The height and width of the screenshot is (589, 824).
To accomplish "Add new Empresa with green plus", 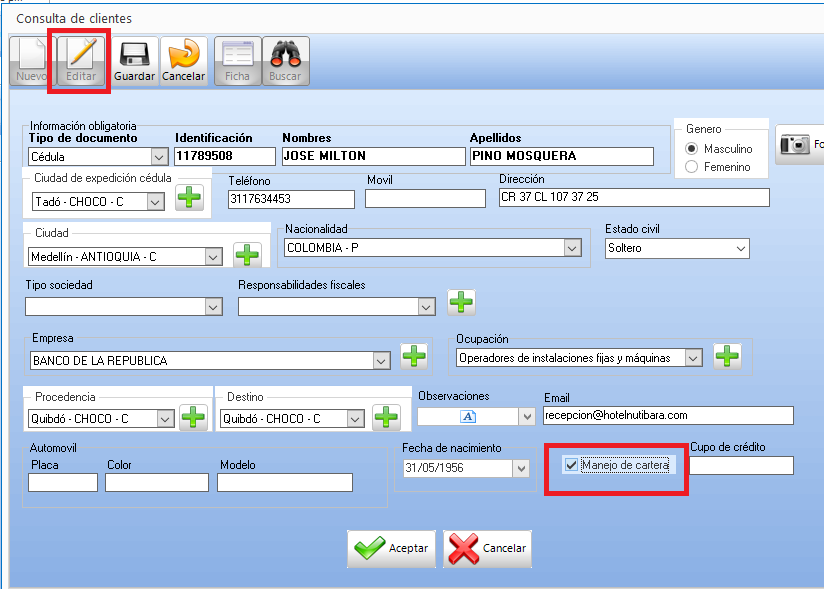I will click(x=414, y=356).
